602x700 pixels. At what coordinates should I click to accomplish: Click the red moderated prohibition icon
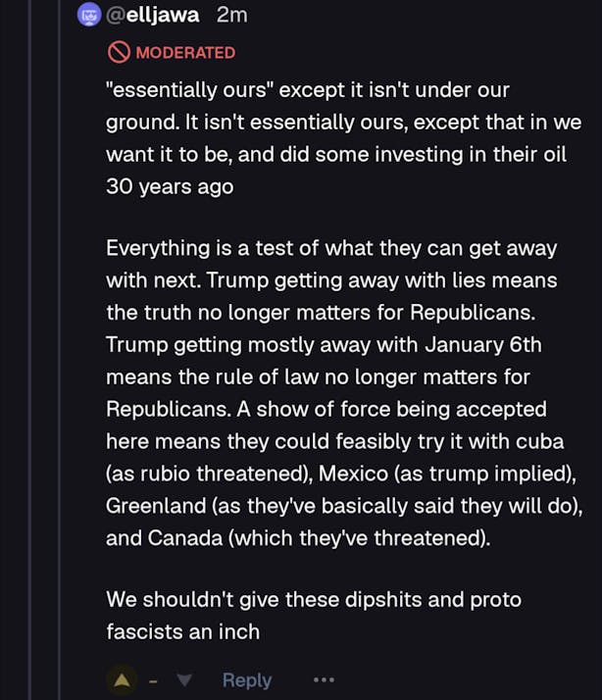119,52
